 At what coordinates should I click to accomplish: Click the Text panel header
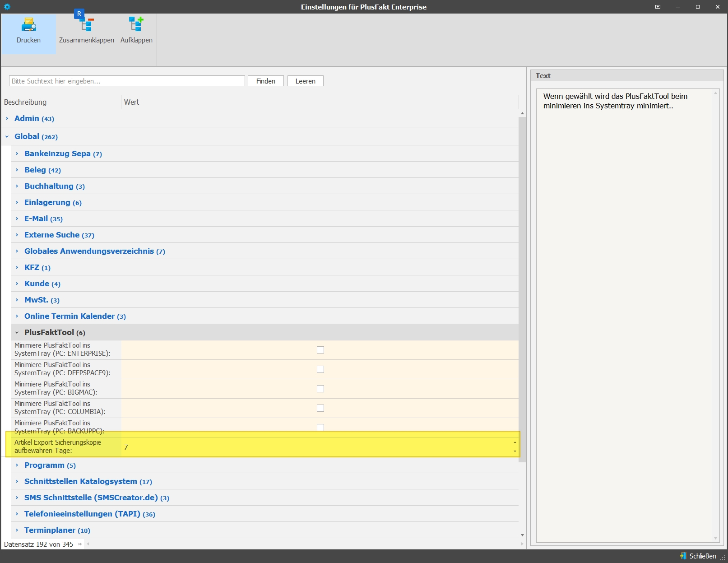627,76
